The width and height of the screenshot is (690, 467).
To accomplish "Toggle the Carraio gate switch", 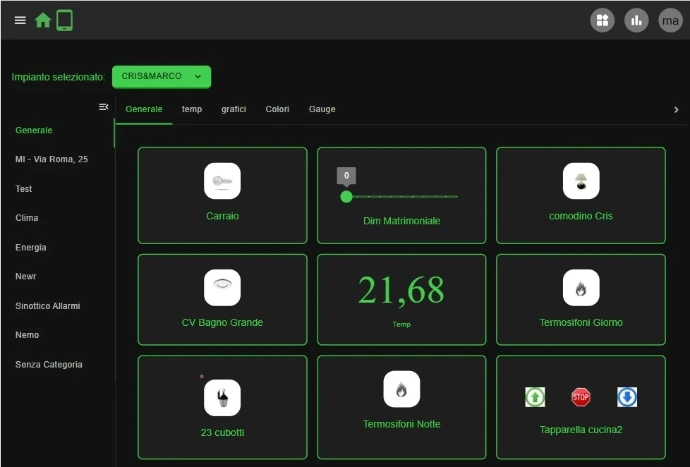I will pyautogui.click(x=222, y=181).
